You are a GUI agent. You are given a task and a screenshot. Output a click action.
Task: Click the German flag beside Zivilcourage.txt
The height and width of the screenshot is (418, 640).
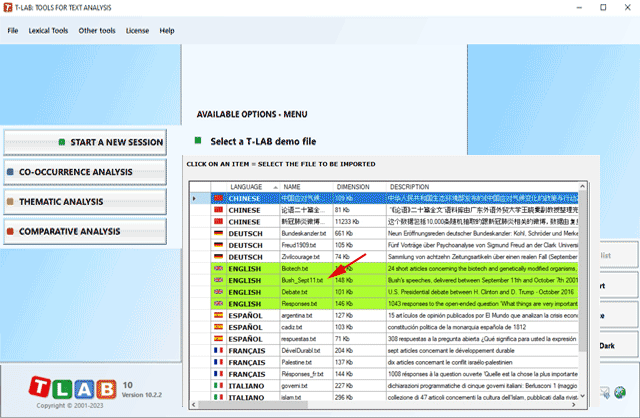218,257
